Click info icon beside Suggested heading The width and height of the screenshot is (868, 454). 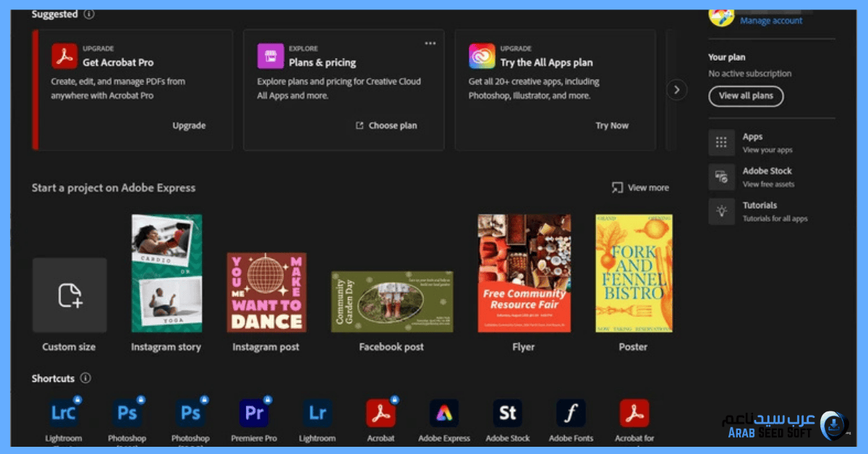click(x=88, y=14)
